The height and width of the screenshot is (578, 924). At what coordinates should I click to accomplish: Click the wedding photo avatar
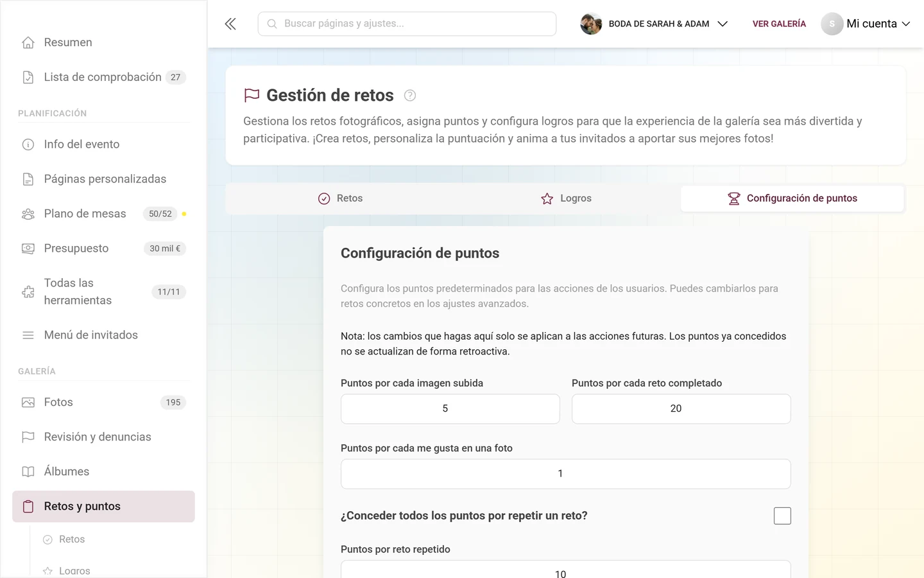pos(591,24)
